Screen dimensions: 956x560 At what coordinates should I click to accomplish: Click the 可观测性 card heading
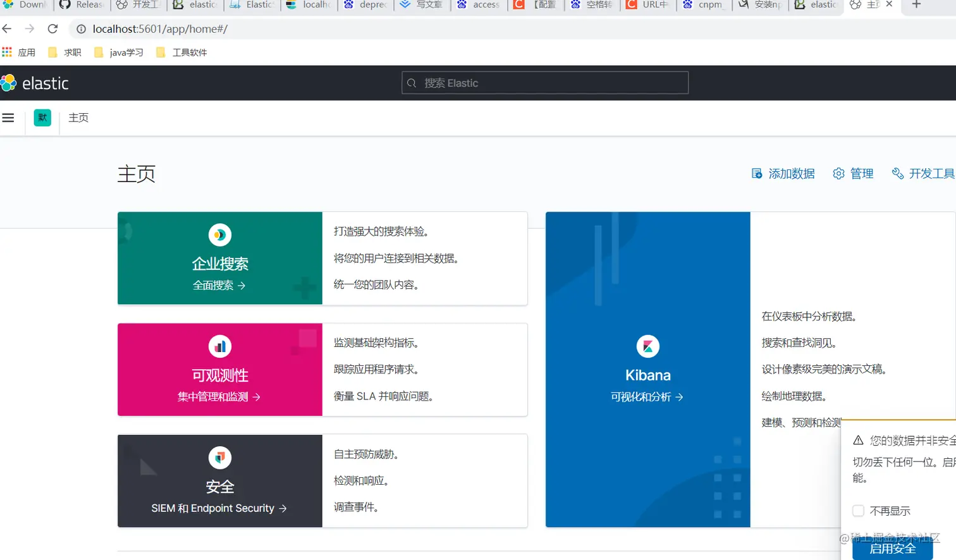[x=220, y=375]
